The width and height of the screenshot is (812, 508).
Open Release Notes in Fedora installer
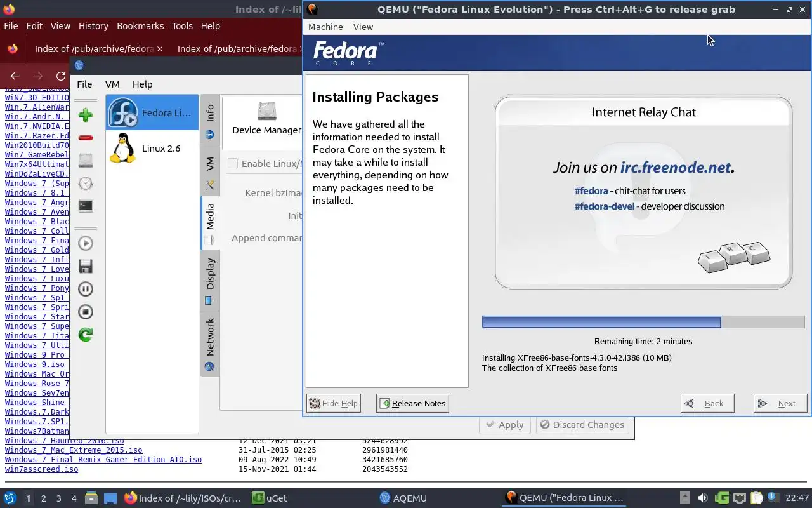[412, 403]
